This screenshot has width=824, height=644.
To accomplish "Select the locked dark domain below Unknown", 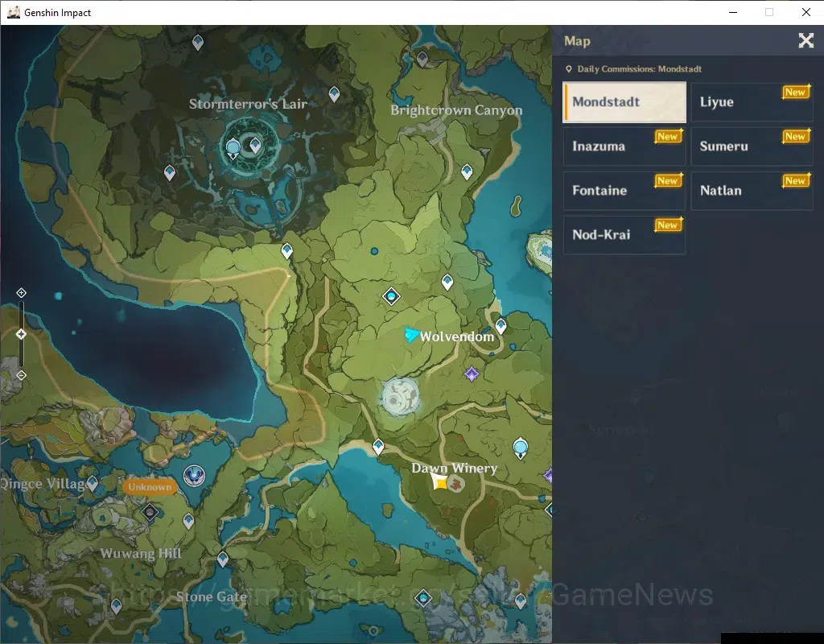I will pyautogui.click(x=150, y=511).
